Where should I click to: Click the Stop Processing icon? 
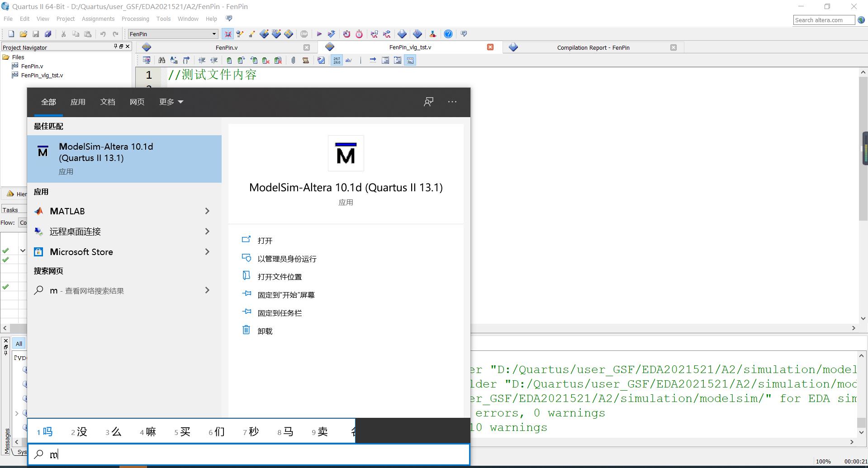(x=304, y=34)
